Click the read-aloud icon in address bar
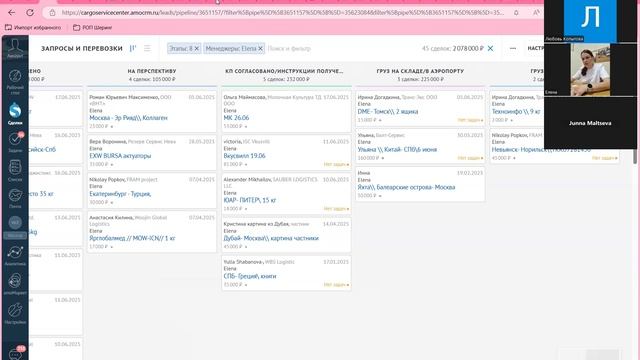Viewport: 640px width, 360px height. tap(536, 13)
